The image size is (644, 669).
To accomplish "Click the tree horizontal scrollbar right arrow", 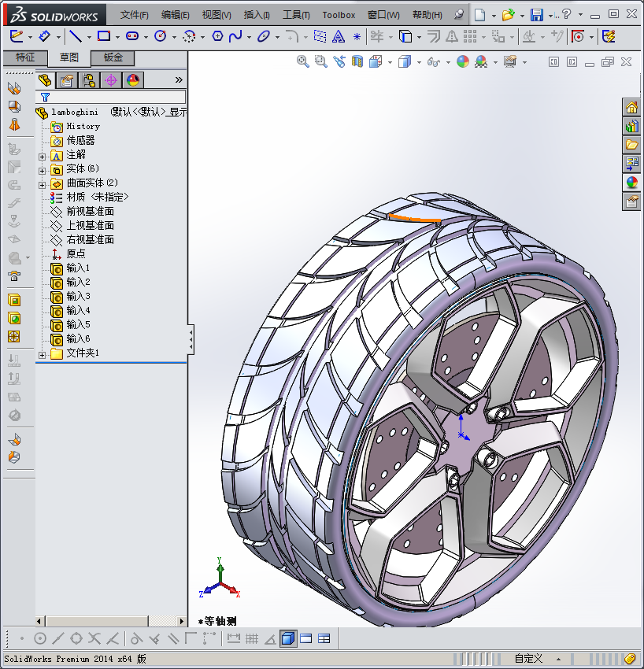I will [182, 621].
